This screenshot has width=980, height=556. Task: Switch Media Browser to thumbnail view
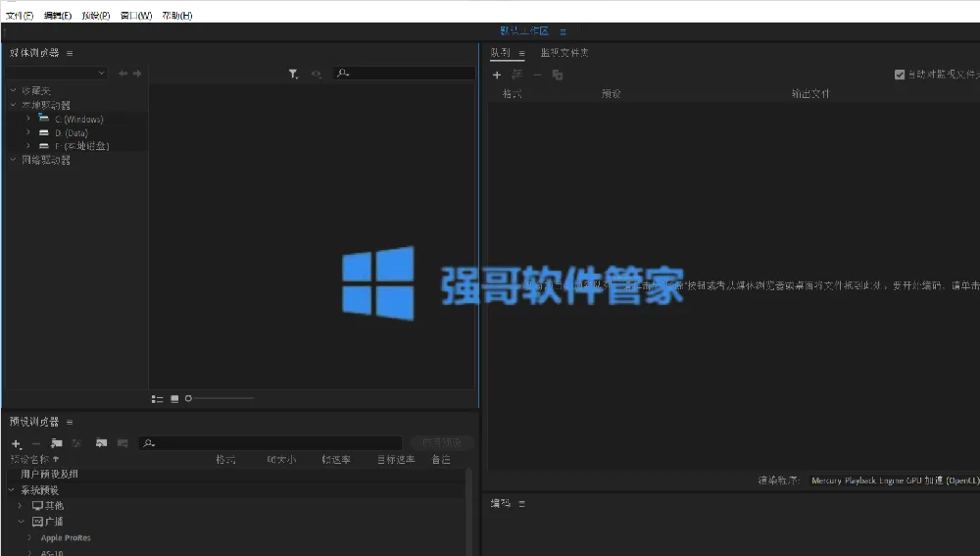(x=174, y=399)
